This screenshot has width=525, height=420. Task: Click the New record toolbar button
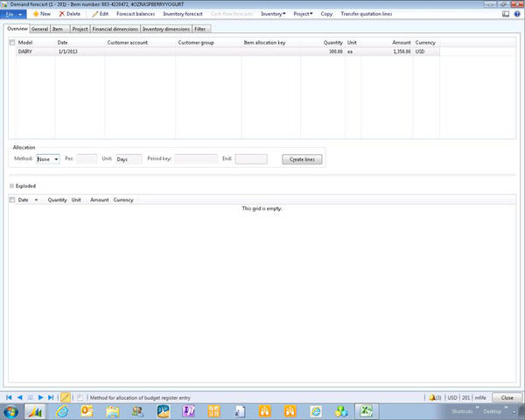click(40, 14)
